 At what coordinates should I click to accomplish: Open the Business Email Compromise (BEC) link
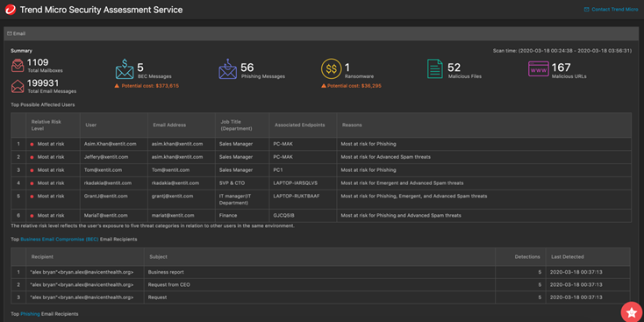pyautogui.click(x=60, y=239)
